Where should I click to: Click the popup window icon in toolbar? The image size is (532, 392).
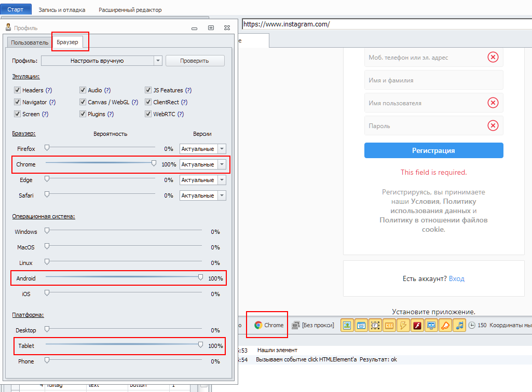click(361, 325)
